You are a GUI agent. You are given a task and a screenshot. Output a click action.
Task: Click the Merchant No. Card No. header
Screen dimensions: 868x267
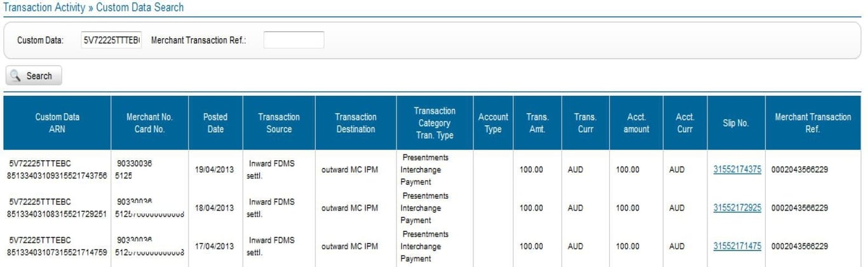(x=149, y=123)
